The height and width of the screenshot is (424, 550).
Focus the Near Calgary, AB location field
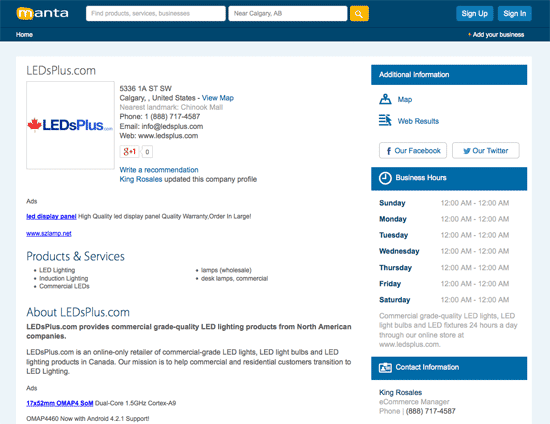pyautogui.click(x=288, y=14)
